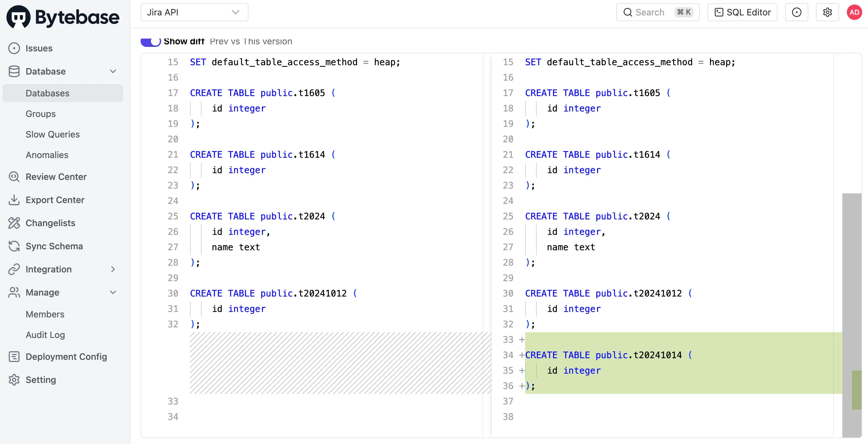The width and height of the screenshot is (868, 444).
Task: Click the circular dot icon in header
Action: click(x=796, y=13)
